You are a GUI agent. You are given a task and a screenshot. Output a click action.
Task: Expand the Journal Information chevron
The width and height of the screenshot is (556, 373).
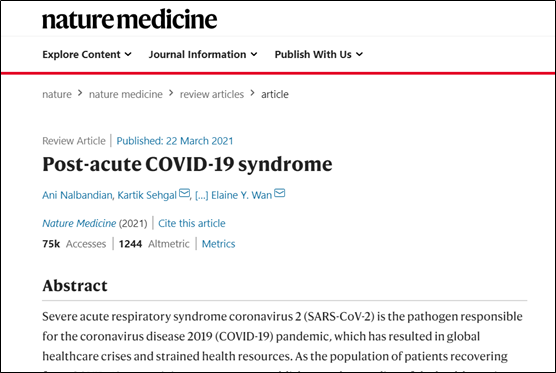click(x=254, y=54)
